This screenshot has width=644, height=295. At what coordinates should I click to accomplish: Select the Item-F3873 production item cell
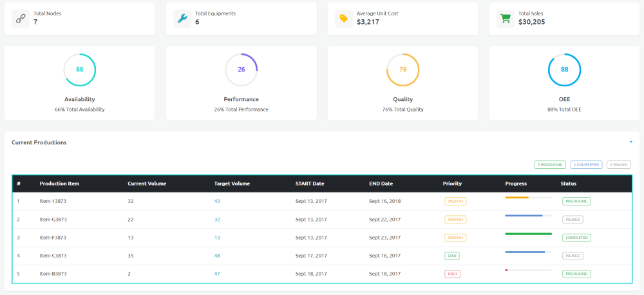pos(53,238)
